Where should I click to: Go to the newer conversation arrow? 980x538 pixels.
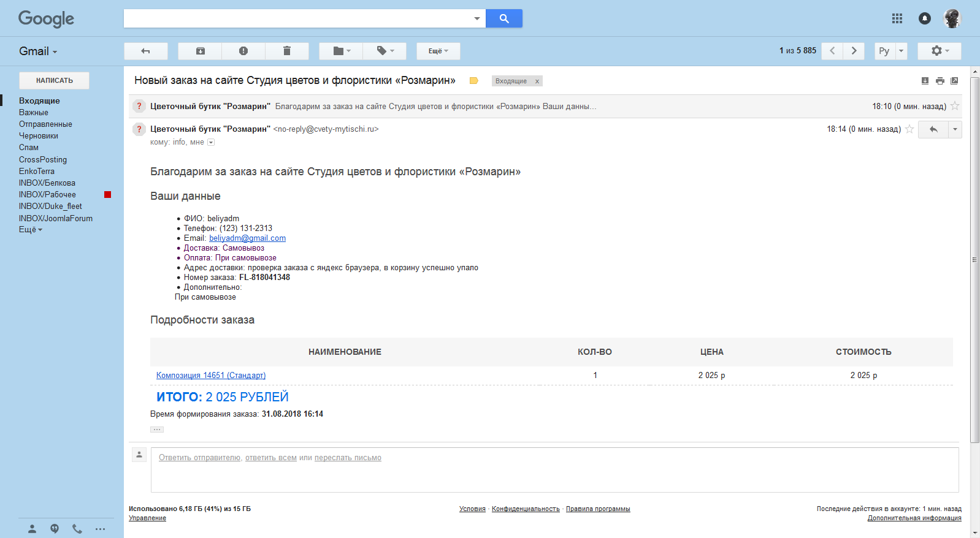(x=832, y=51)
